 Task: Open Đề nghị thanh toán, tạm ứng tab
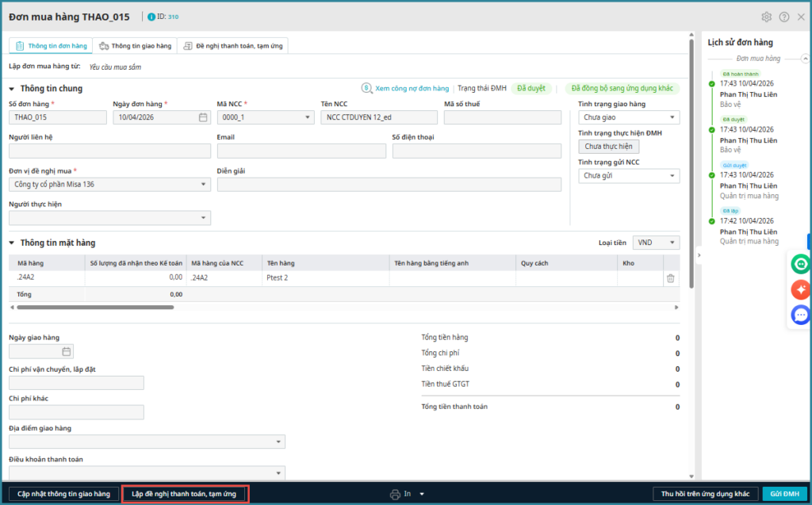(233, 46)
